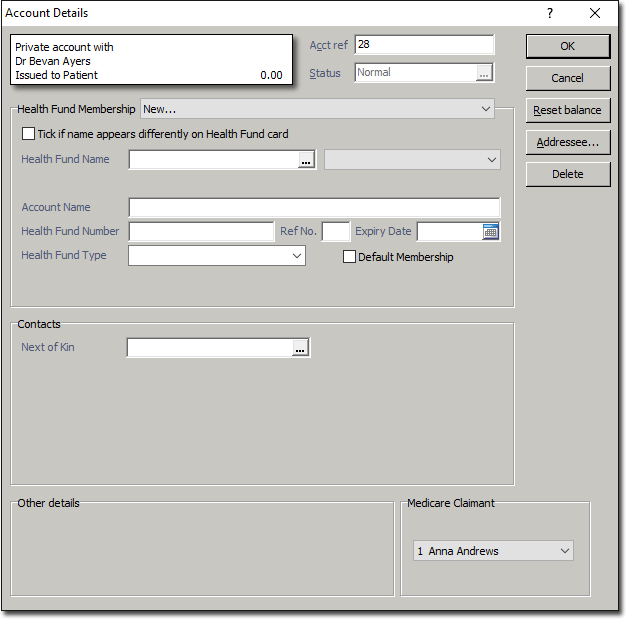626x619 pixels.
Task: Click the Next of Kin browse ellipsis button
Action: [300, 348]
